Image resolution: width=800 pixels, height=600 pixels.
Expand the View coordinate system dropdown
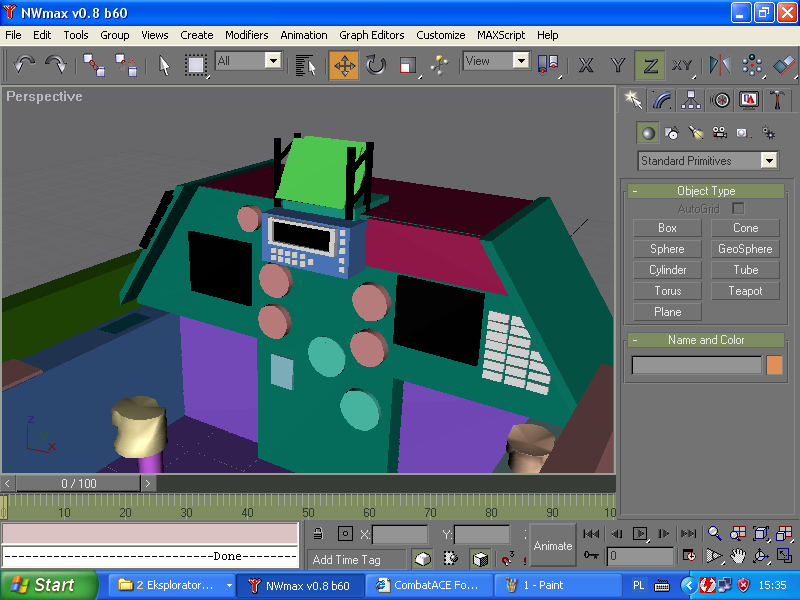coord(520,61)
